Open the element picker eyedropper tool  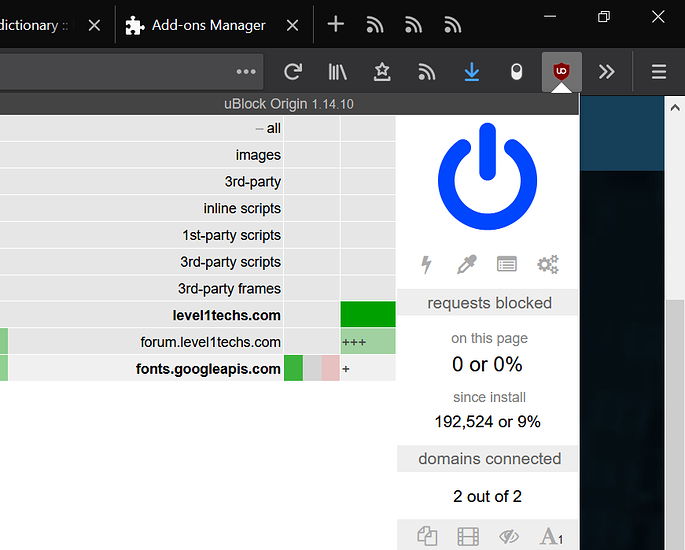(467, 264)
